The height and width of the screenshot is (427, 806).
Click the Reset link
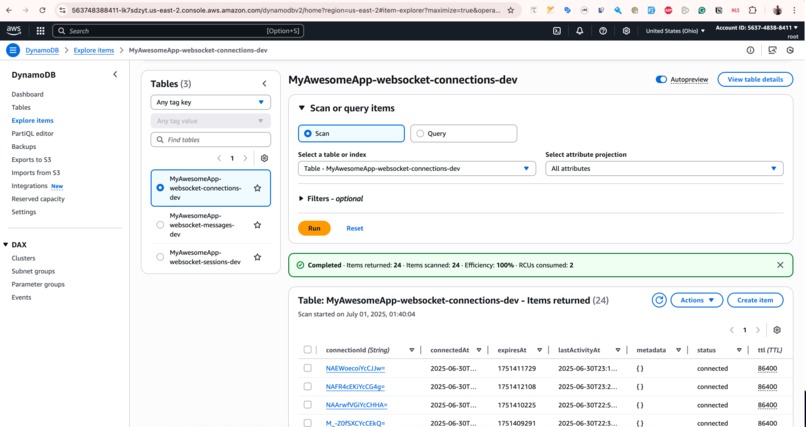(355, 228)
